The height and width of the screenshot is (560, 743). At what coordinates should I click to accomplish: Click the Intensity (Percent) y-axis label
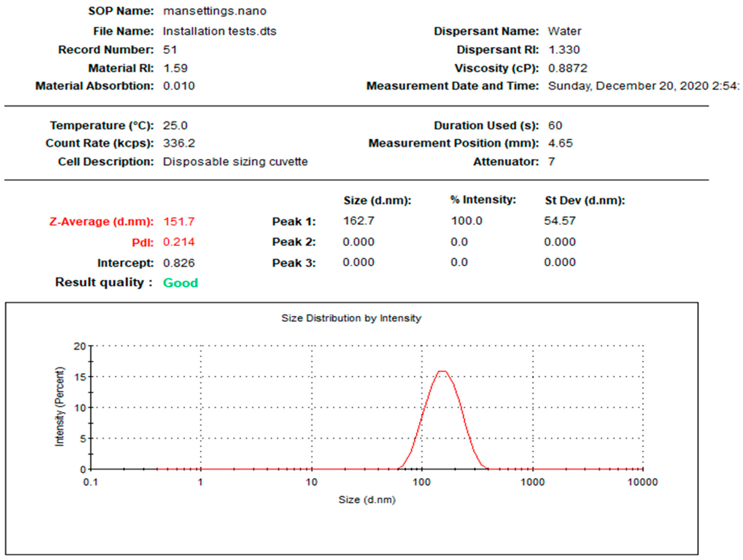click(x=60, y=407)
